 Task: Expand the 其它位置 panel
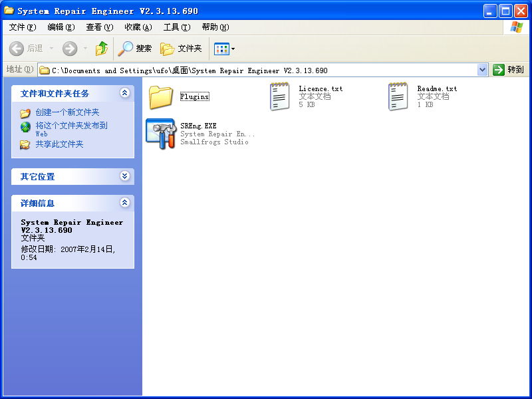pyautogui.click(x=124, y=176)
